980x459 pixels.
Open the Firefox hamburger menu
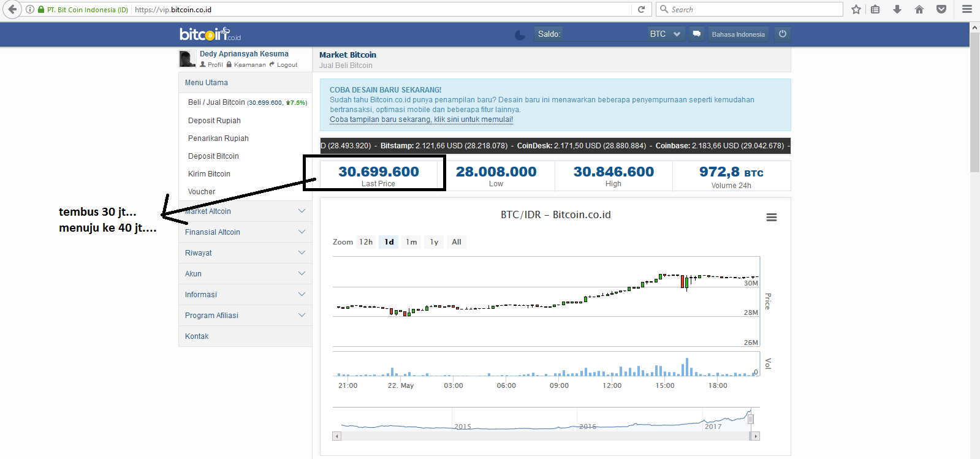point(967,9)
